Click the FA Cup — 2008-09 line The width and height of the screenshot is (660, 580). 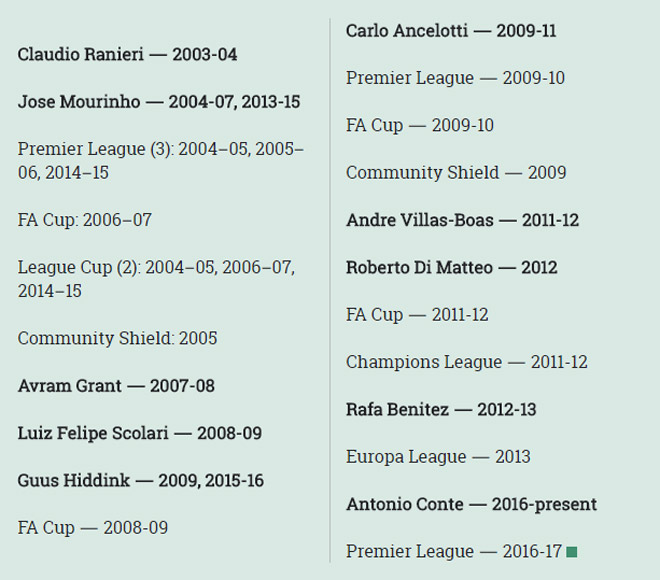click(93, 528)
